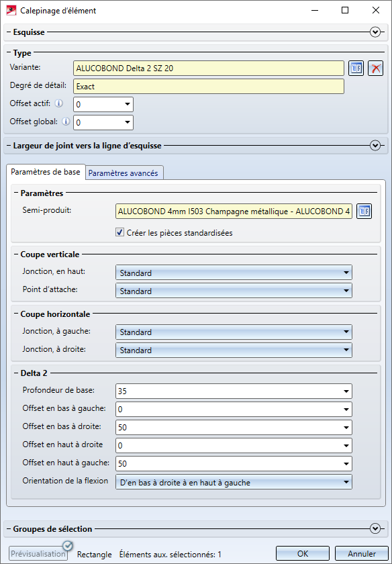Click into the Profondeur de base field
Screen dimensions: 392x564
click(x=234, y=391)
